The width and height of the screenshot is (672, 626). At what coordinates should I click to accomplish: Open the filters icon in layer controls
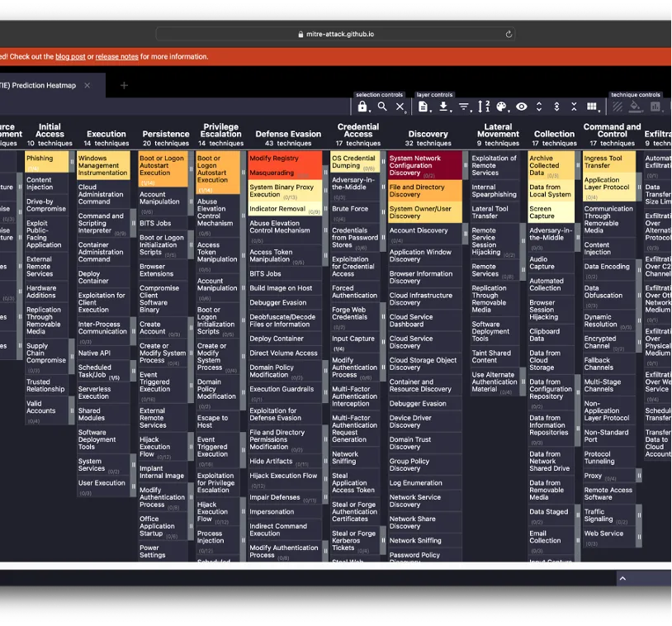(464, 107)
